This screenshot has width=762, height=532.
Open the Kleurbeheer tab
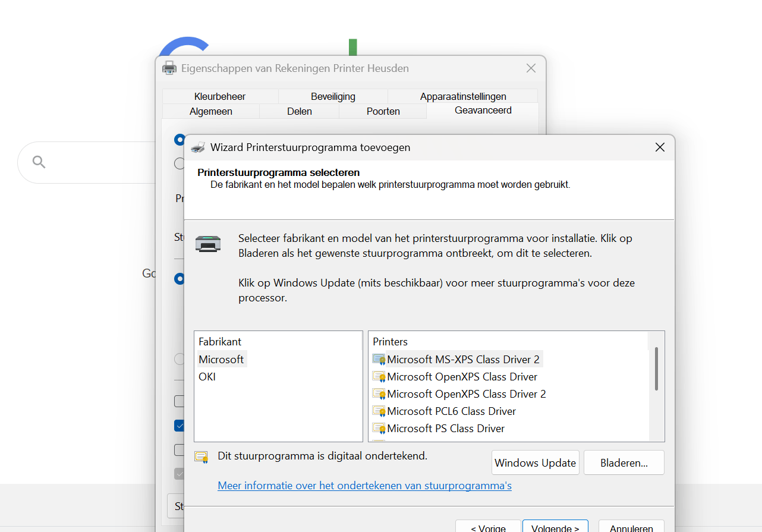[220, 96]
